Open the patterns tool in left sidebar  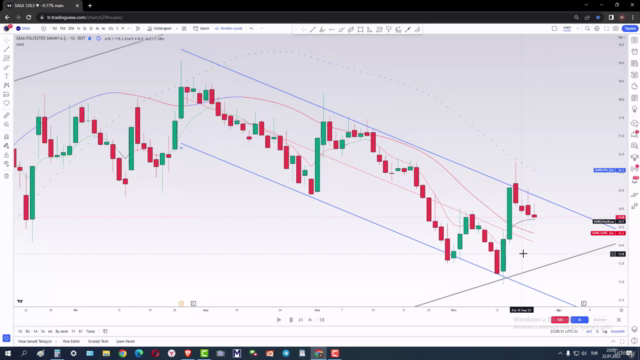point(7,85)
